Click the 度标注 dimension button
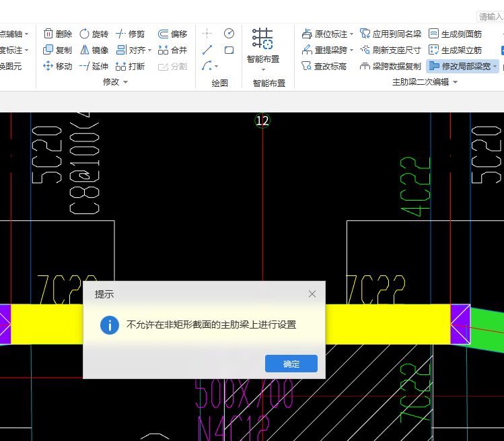 click(11, 50)
